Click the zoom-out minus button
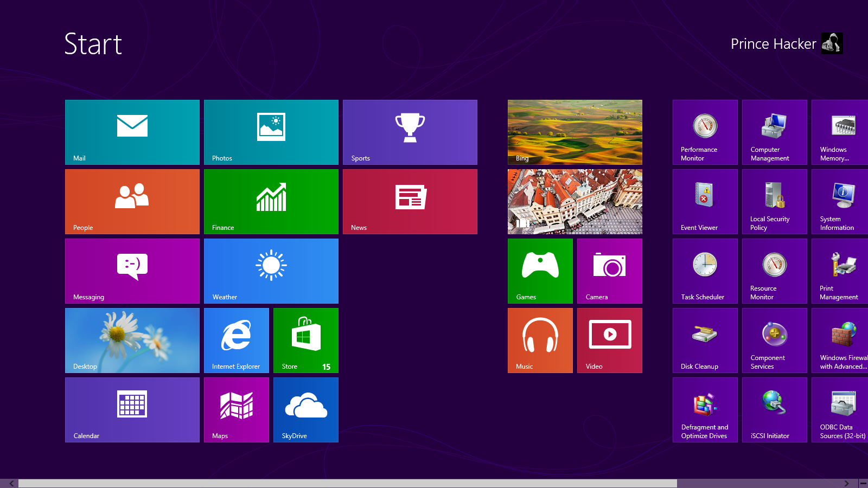The height and width of the screenshot is (488, 868). [x=863, y=483]
